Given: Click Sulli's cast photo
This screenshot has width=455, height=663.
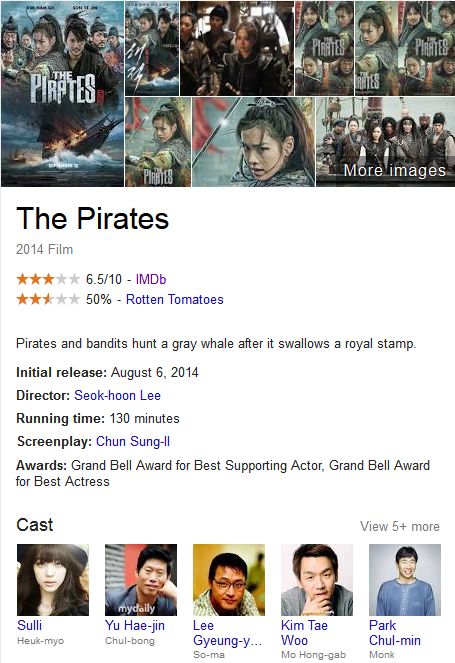Looking at the screenshot, I should (53, 580).
